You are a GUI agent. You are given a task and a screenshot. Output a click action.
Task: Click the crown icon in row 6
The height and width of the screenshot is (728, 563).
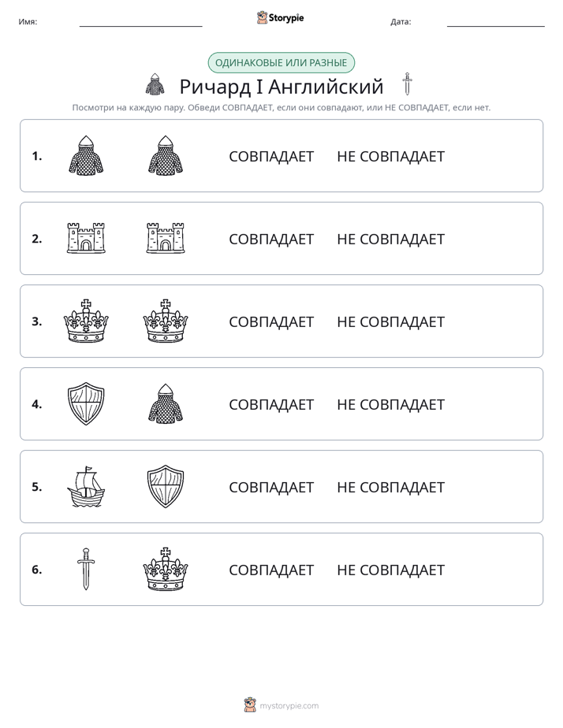166,569
